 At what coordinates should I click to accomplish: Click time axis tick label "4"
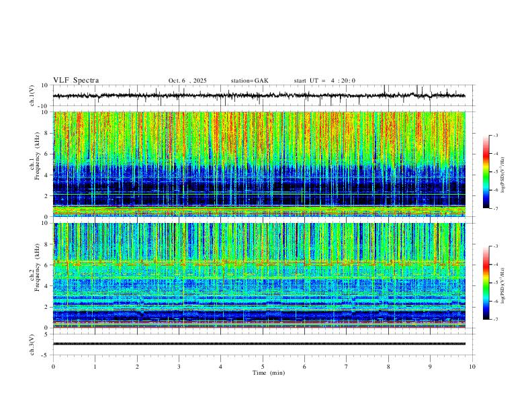(220, 367)
